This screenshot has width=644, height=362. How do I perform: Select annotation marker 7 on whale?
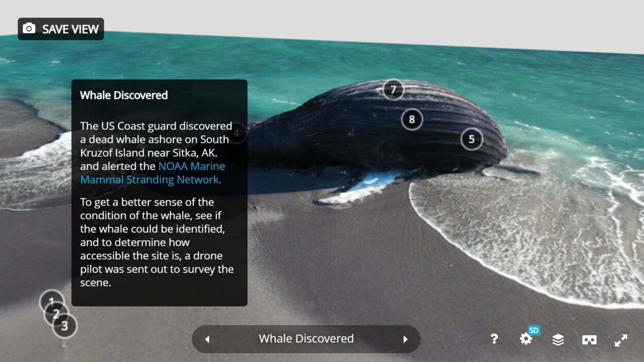coord(393,90)
